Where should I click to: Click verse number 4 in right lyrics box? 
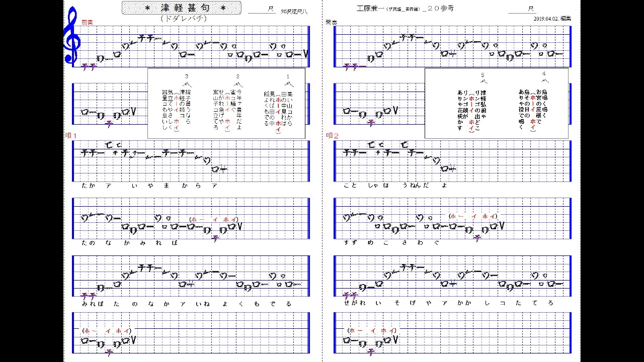point(544,73)
